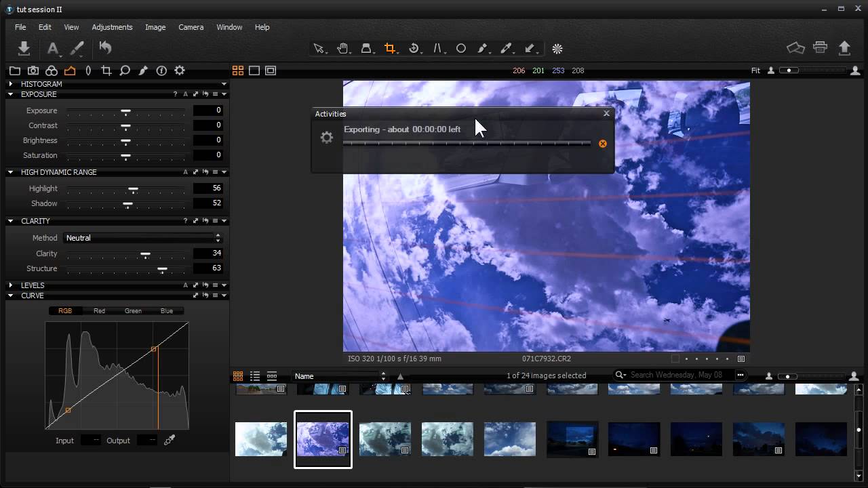Expand the Levels panel
This screenshot has height=488, width=868.
[x=11, y=285]
